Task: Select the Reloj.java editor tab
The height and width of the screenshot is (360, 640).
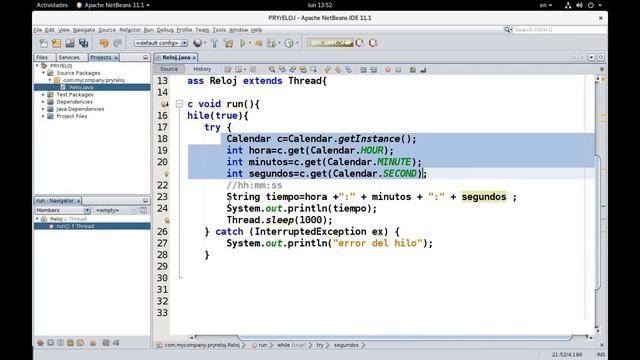Action: 176,58
